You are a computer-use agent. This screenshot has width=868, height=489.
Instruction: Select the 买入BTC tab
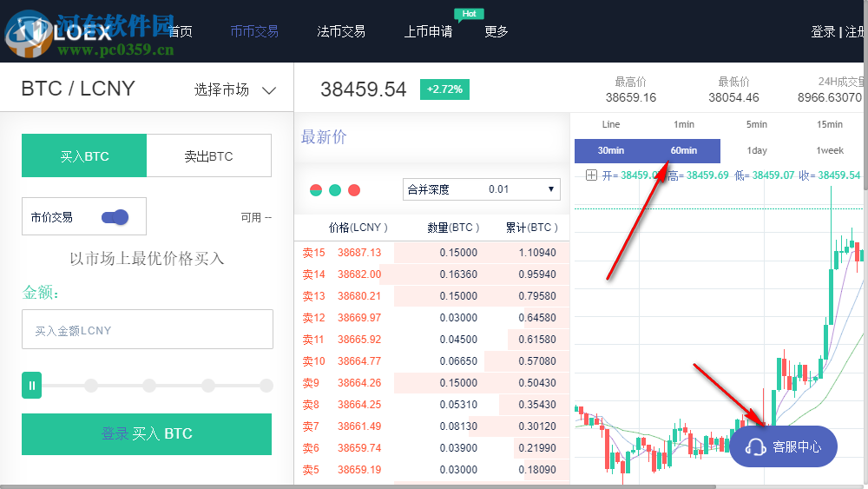[x=84, y=155]
